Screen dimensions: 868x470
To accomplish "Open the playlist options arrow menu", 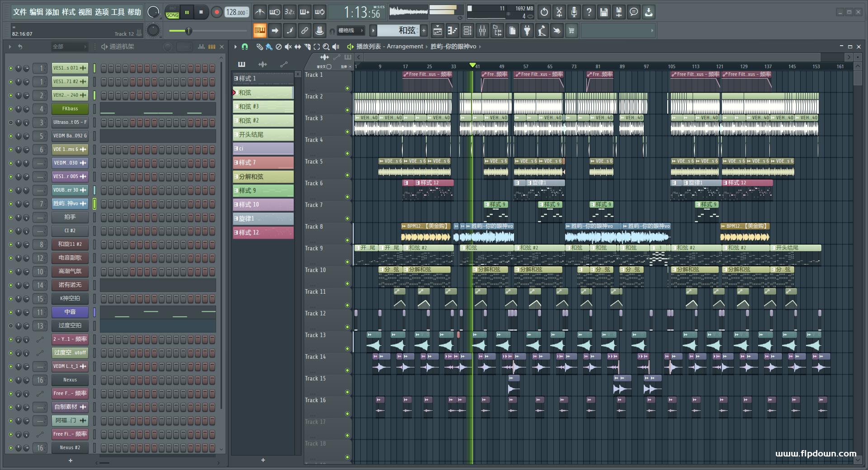I will click(x=235, y=47).
